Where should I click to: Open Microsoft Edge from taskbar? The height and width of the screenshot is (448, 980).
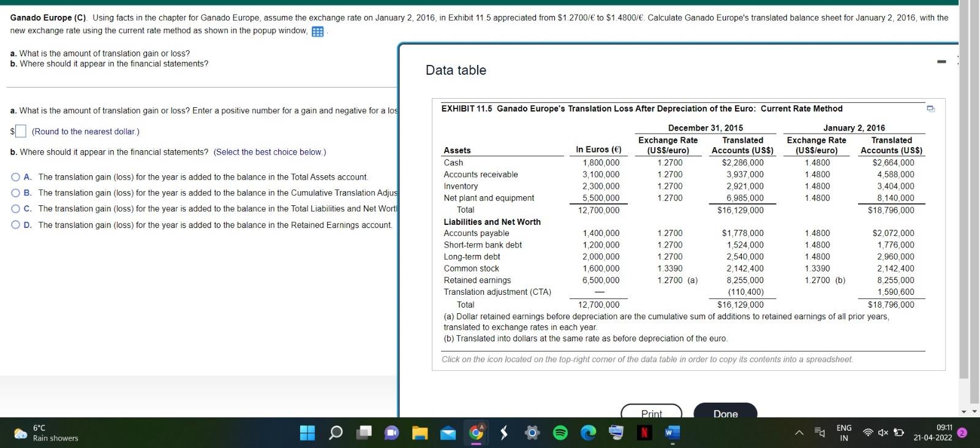588,433
